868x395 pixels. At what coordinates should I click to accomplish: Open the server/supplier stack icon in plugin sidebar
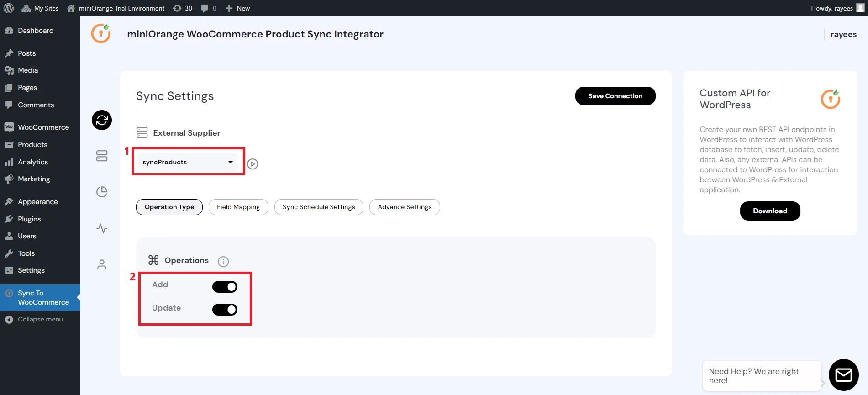pos(102,156)
